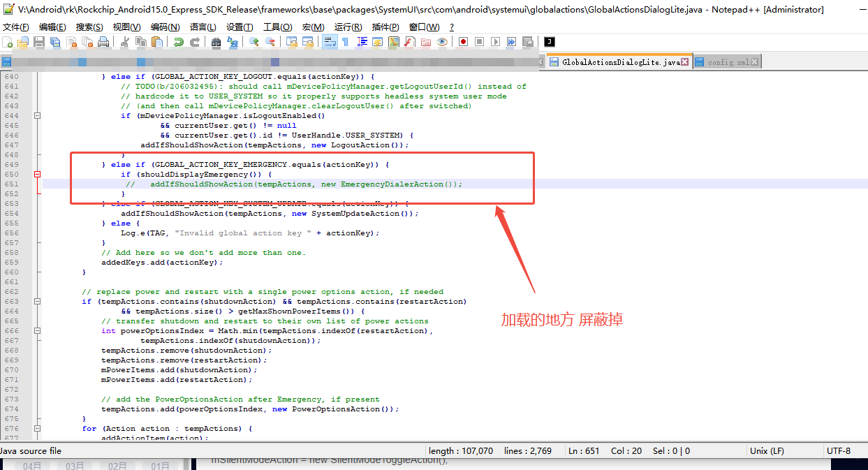Collapse the fold marker at line 644
The height and width of the screenshot is (470, 868).
tap(38, 116)
